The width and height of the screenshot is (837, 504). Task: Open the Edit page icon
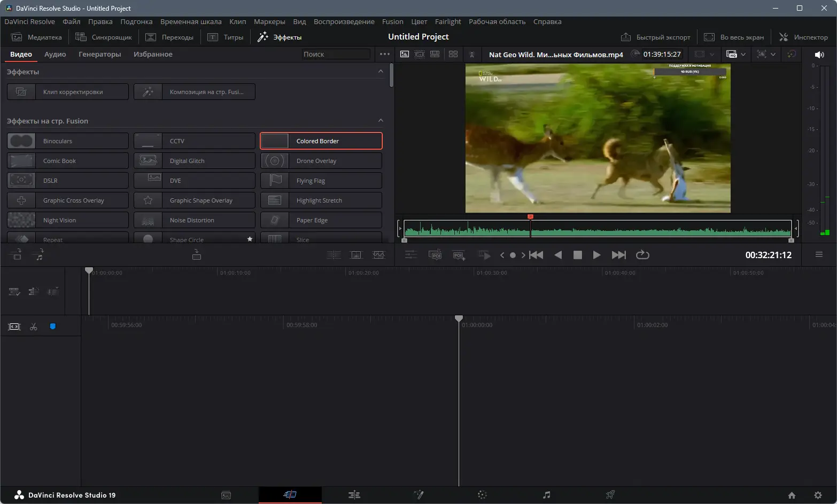tap(354, 495)
